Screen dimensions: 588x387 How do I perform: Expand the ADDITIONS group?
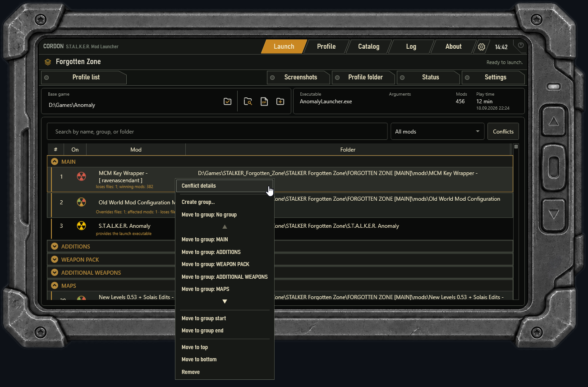coord(55,246)
